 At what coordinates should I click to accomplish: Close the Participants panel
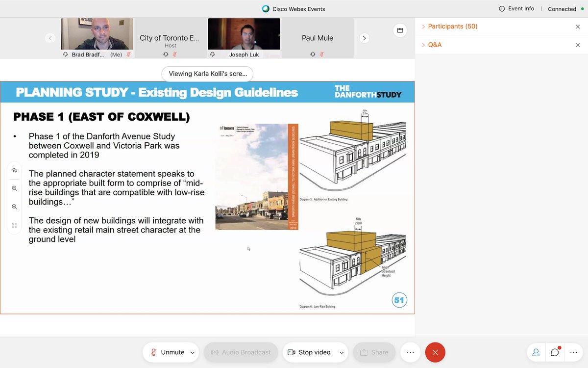[x=578, y=26]
